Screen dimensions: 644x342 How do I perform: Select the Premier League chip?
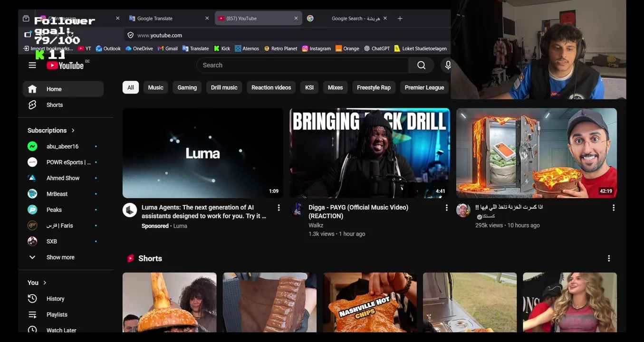[x=424, y=87]
